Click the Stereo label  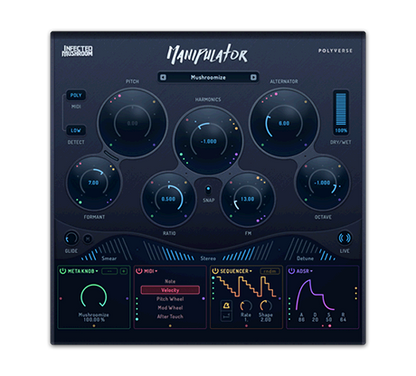point(208,258)
